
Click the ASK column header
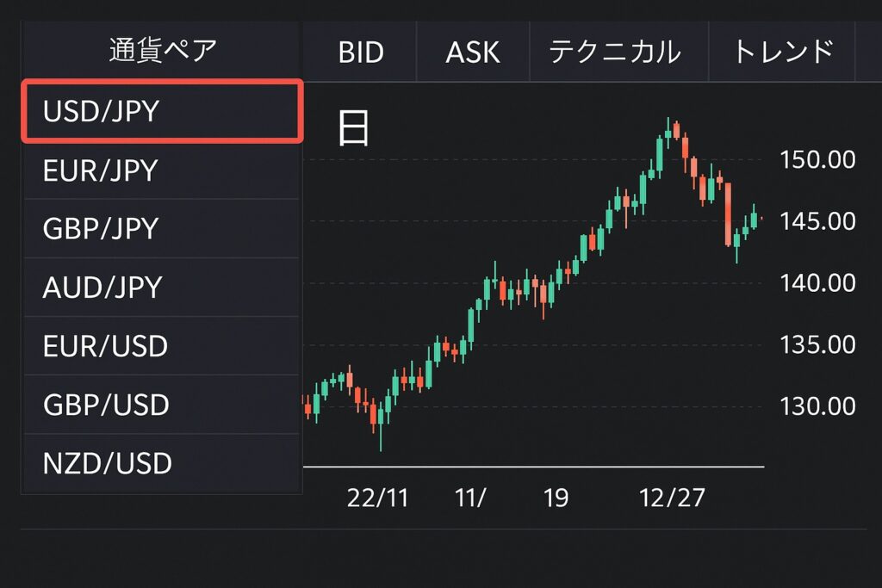tap(473, 53)
